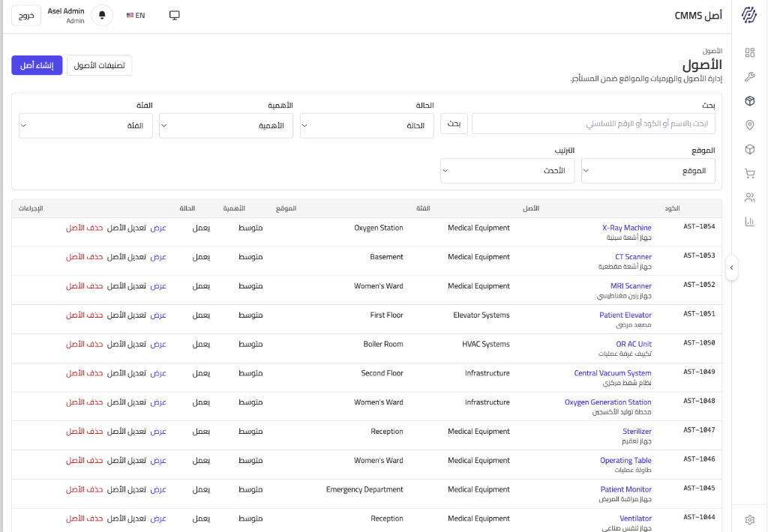Click the Emergency Department location cell
The height and width of the screenshot is (532, 768).
tap(364, 489)
